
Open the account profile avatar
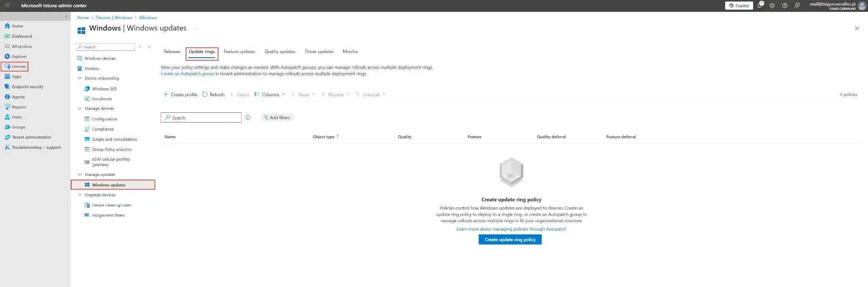click(862, 6)
